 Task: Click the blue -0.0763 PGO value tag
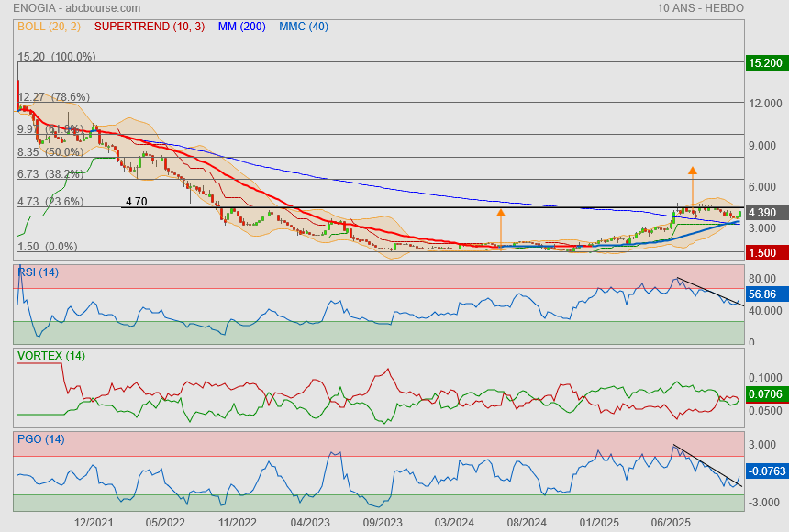[x=766, y=471]
